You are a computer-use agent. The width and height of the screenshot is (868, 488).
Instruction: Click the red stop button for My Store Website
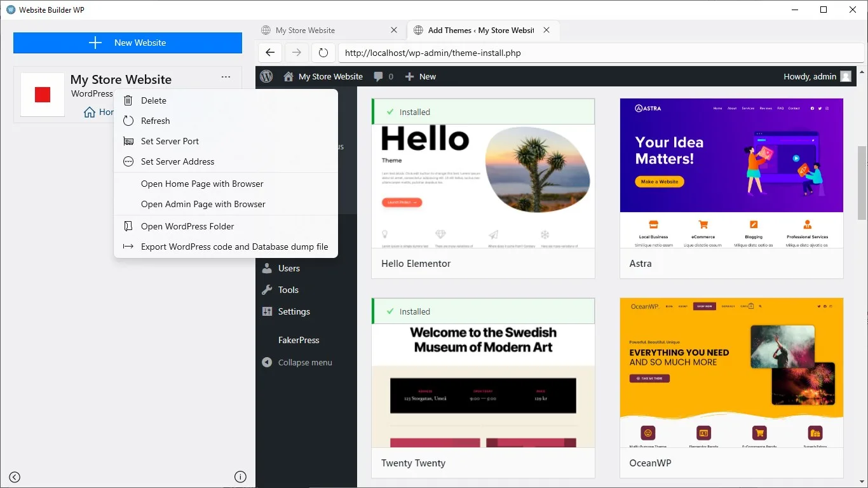click(x=43, y=95)
